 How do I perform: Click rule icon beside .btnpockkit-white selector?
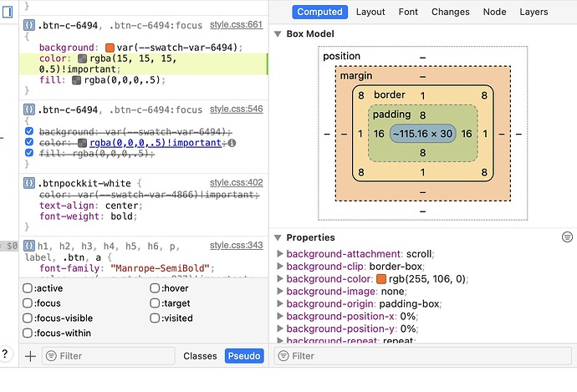coord(29,183)
